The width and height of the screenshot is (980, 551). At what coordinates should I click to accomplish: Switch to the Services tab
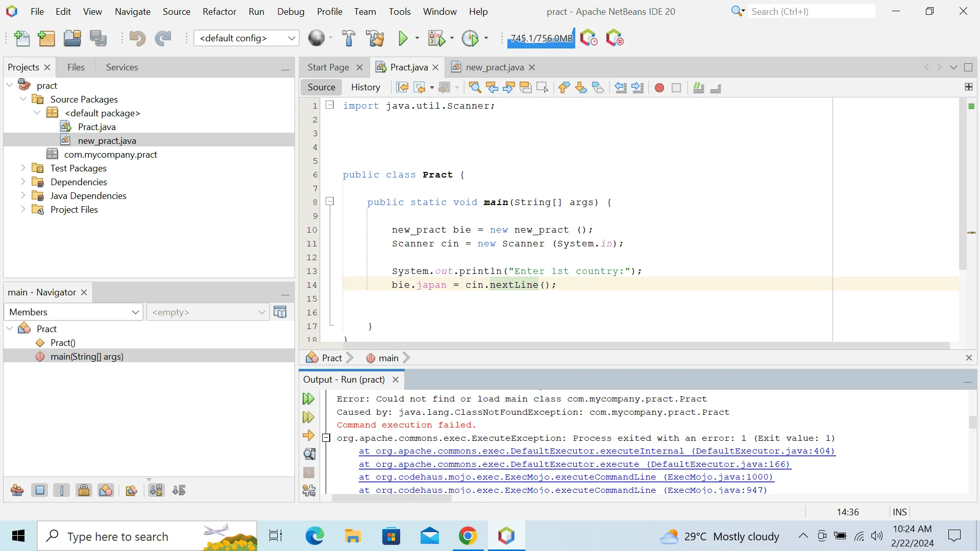[122, 67]
